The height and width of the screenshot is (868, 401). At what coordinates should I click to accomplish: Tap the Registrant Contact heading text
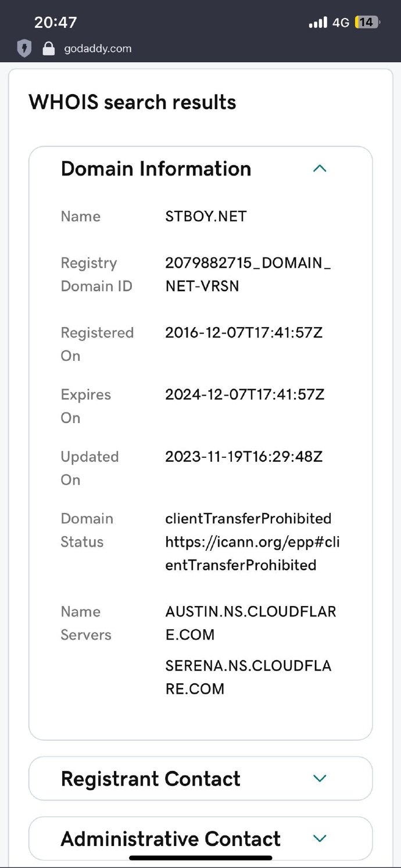click(x=151, y=779)
